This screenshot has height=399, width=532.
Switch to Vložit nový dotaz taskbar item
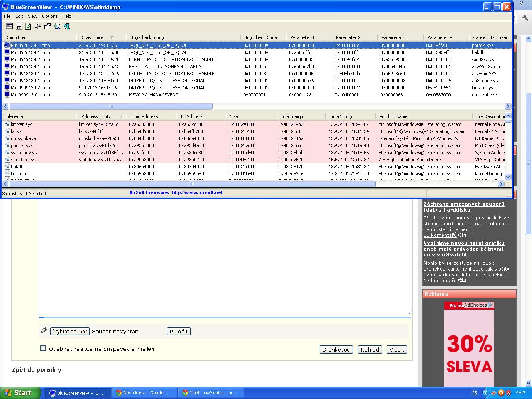click(210, 393)
